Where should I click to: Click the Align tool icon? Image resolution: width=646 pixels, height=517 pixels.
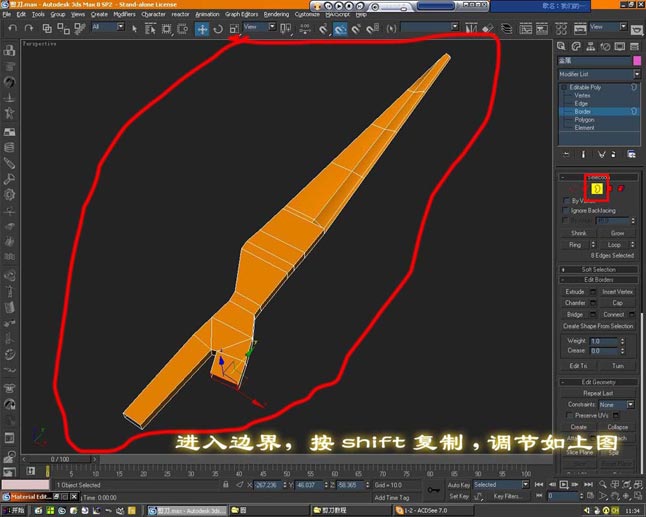pyautogui.click(x=488, y=28)
